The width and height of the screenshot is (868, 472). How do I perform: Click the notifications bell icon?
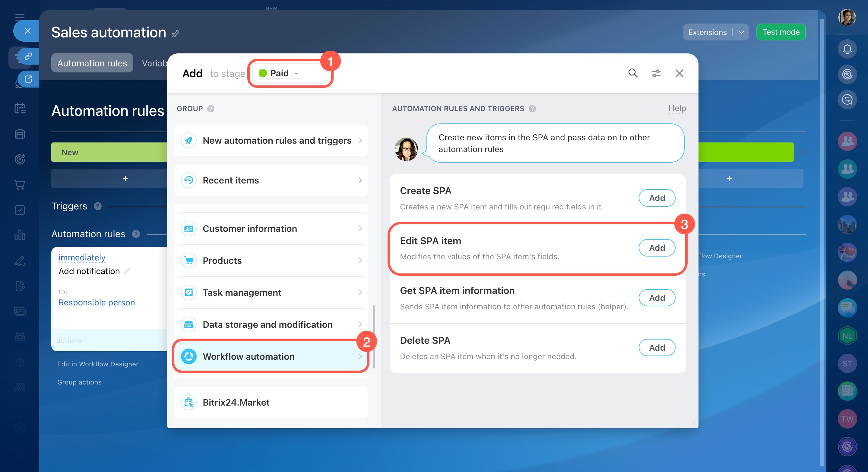pos(847,49)
